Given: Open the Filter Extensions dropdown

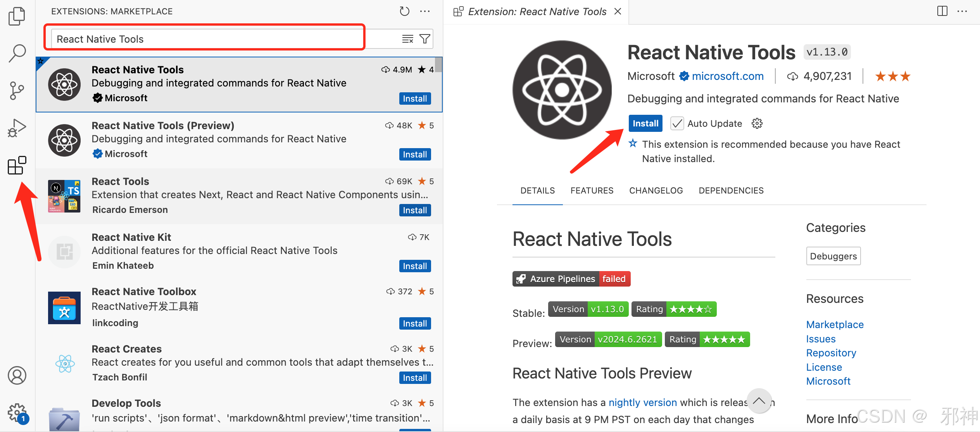Looking at the screenshot, I should (425, 39).
